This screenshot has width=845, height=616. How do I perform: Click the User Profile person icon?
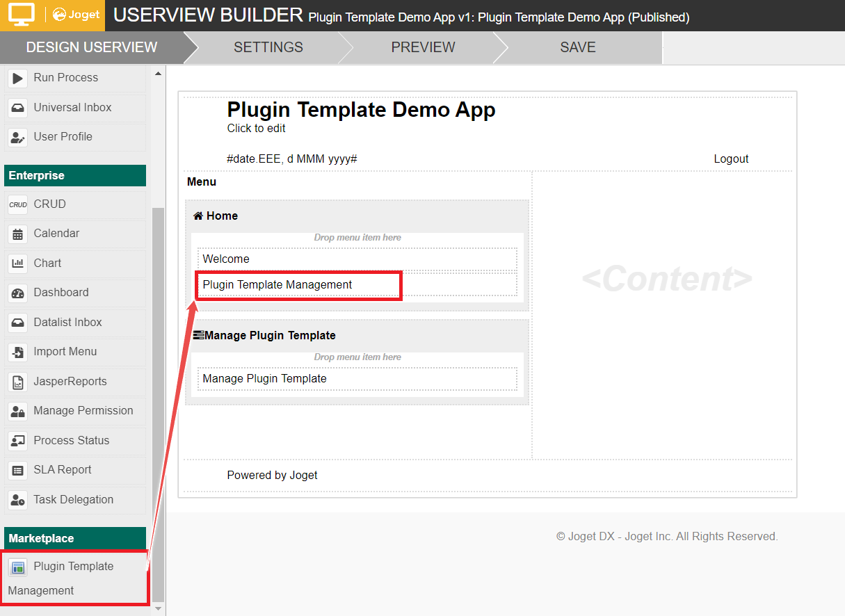click(x=17, y=137)
